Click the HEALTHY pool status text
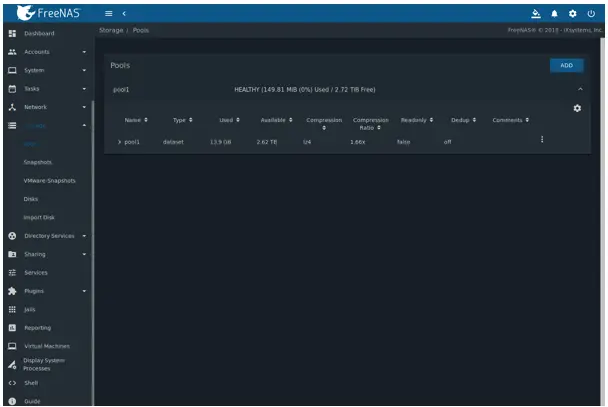This screenshot has height=407, width=608. coord(305,90)
